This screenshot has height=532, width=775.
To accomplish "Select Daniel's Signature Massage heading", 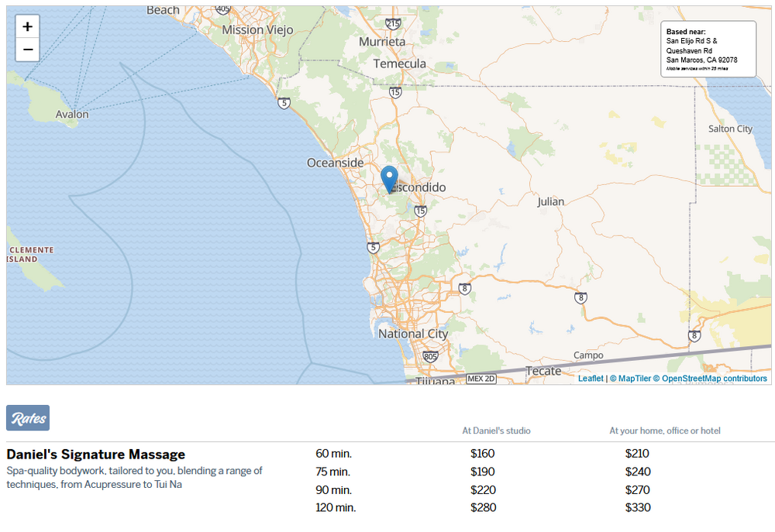I will (96, 455).
